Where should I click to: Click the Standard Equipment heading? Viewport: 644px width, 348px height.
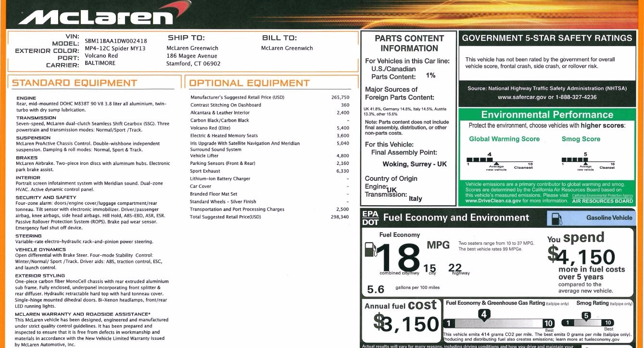[74, 83]
